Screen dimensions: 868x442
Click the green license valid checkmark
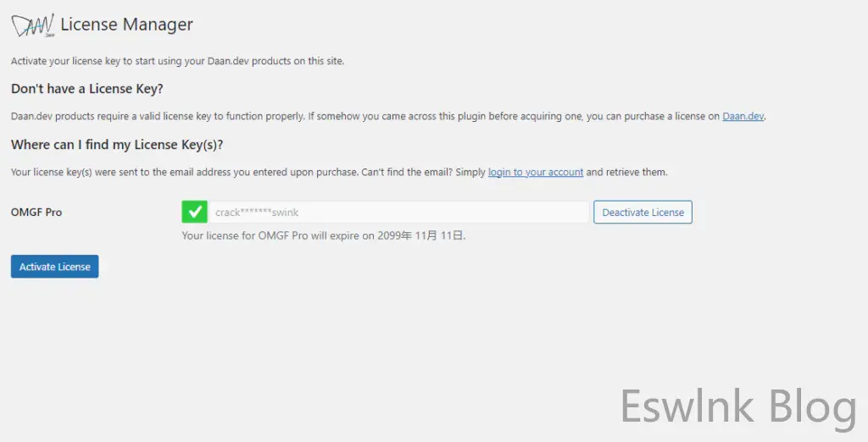(194, 213)
